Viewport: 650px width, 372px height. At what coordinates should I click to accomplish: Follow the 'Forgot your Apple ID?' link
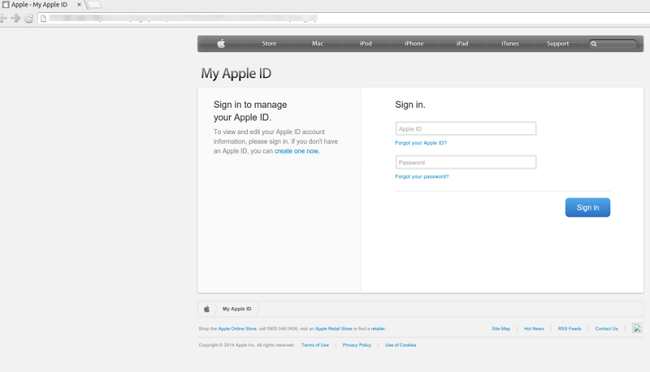click(x=421, y=143)
